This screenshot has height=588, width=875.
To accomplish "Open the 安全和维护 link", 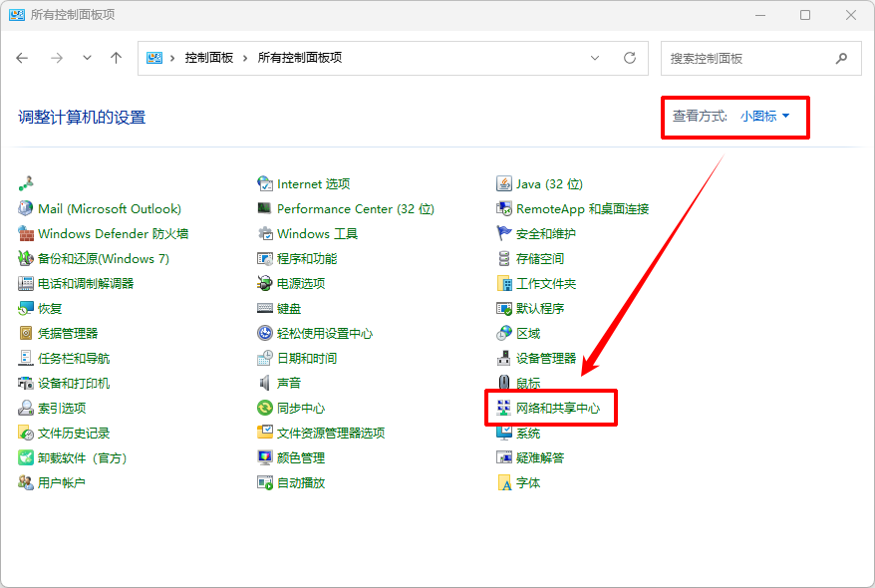I will pyautogui.click(x=546, y=234).
